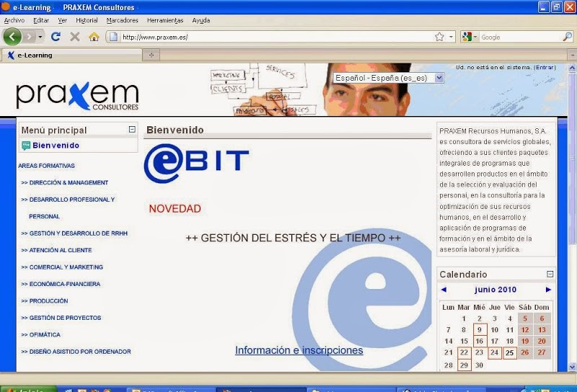577x392 pixels.
Task: Focus the Google search box
Action: (520, 37)
